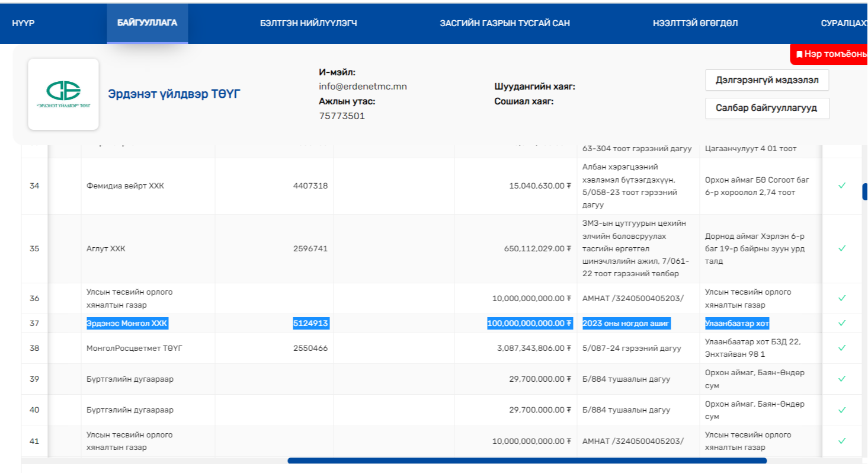This screenshot has width=868, height=473.
Task: Open the red Нэр томъёоны button
Action: pos(831,55)
